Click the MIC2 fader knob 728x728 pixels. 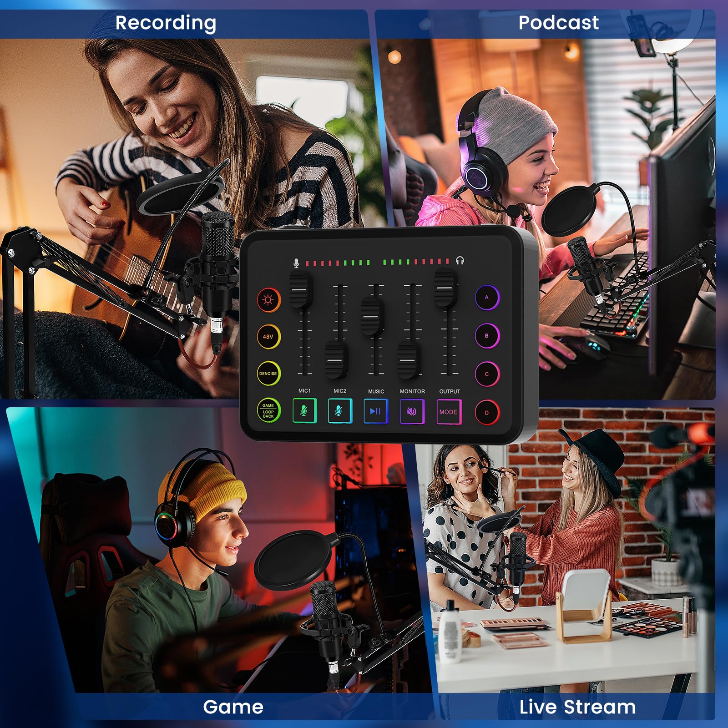click(x=337, y=360)
